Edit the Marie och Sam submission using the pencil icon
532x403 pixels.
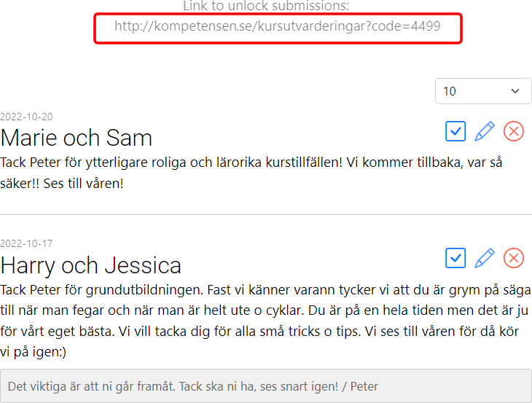tap(485, 131)
